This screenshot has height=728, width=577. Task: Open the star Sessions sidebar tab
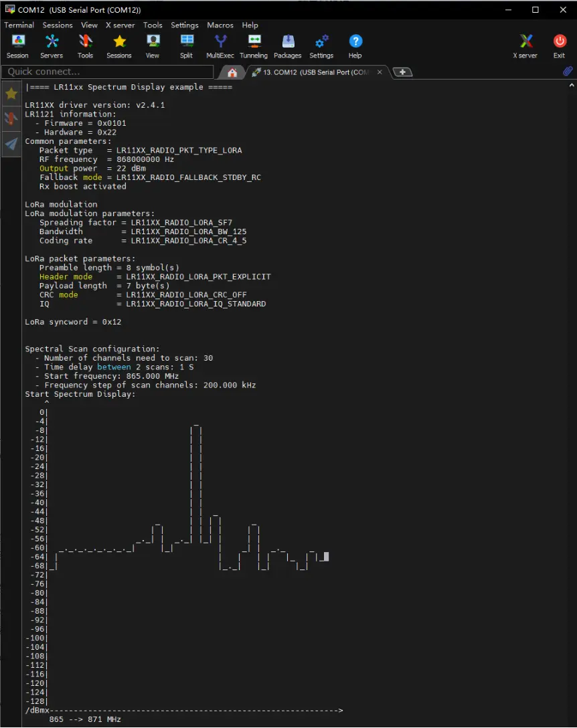click(x=11, y=94)
